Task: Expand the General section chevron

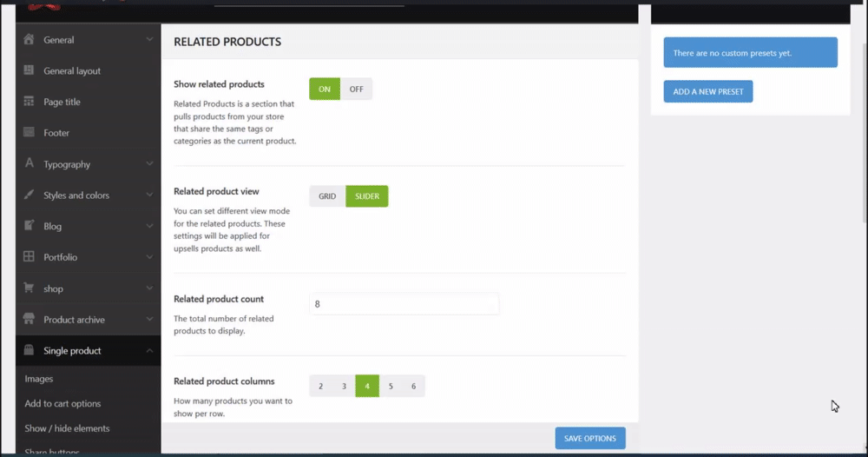Action: pyautogui.click(x=149, y=39)
